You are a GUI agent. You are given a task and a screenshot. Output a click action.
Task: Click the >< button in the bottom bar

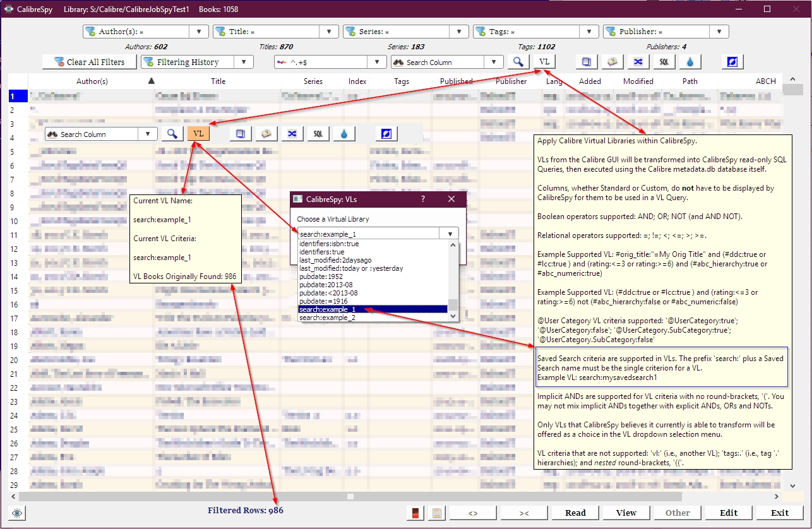(x=524, y=513)
